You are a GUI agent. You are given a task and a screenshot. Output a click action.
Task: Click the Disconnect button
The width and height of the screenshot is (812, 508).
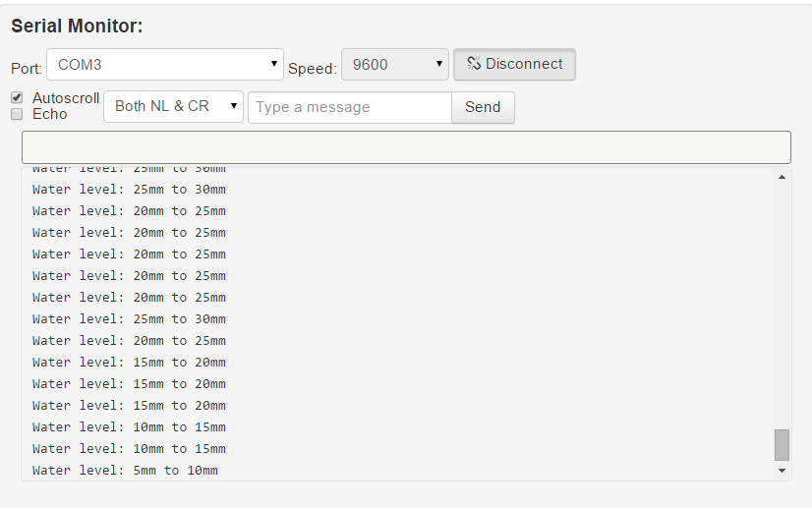[514, 65]
